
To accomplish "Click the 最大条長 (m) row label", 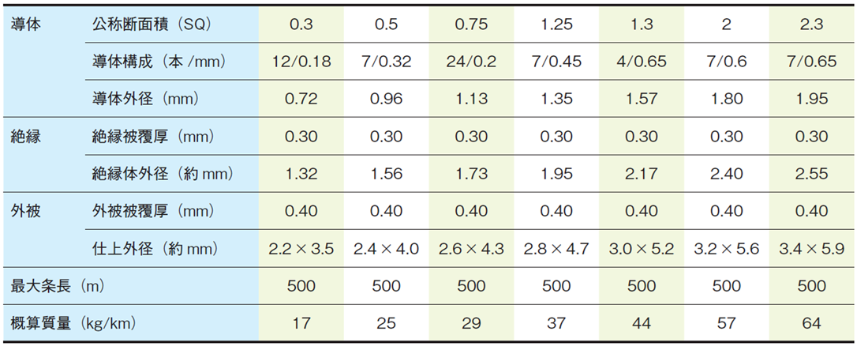I will [x=60, y=286].
